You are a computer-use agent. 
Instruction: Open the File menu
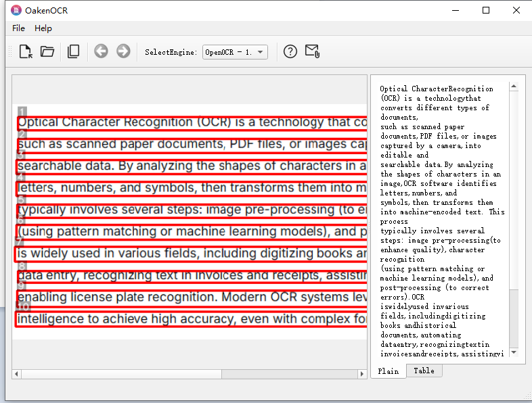coord(18,28)
